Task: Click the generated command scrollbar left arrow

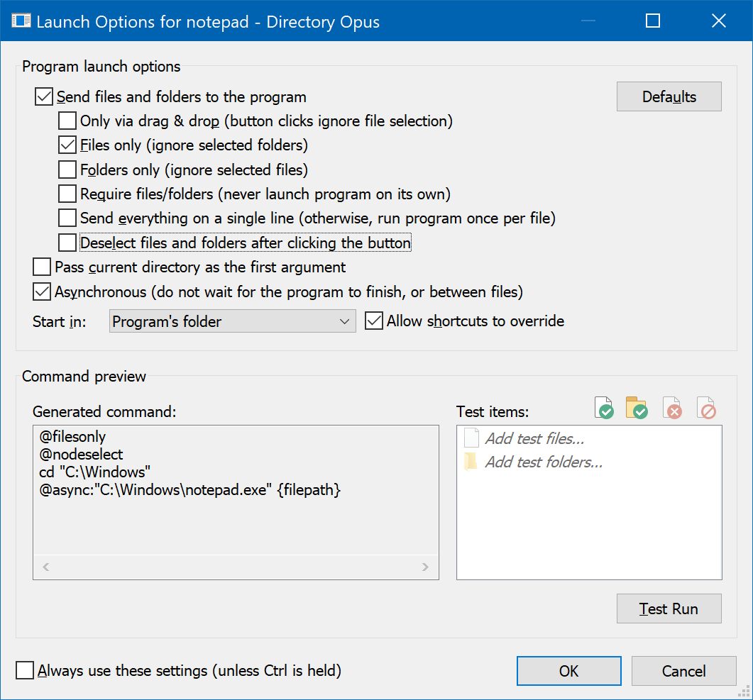Action: click(46, 567)
